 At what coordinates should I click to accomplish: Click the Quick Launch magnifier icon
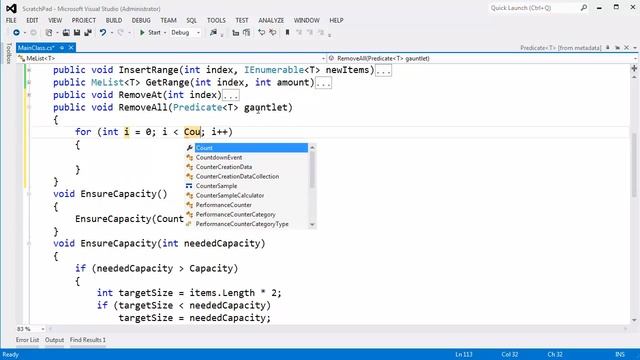coord(584,8)
